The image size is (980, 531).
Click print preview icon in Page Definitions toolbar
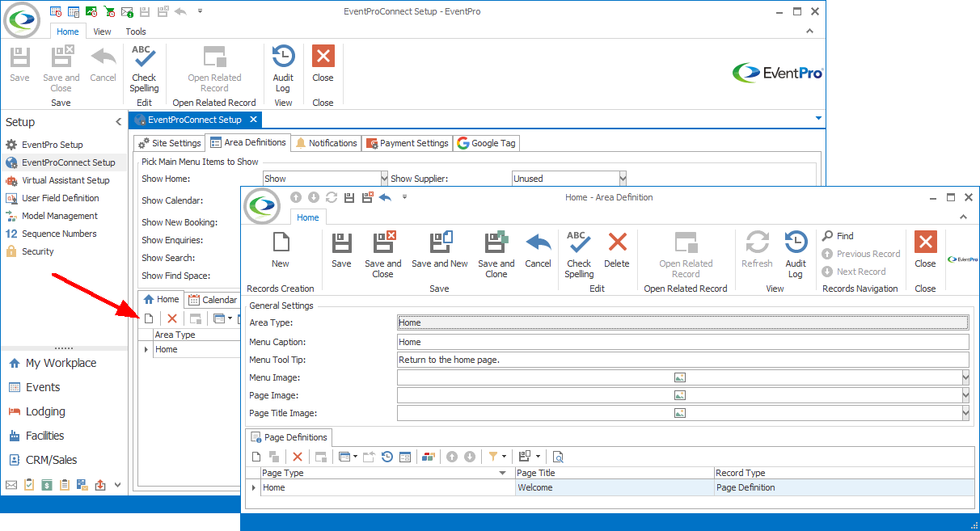coord(558,457)
